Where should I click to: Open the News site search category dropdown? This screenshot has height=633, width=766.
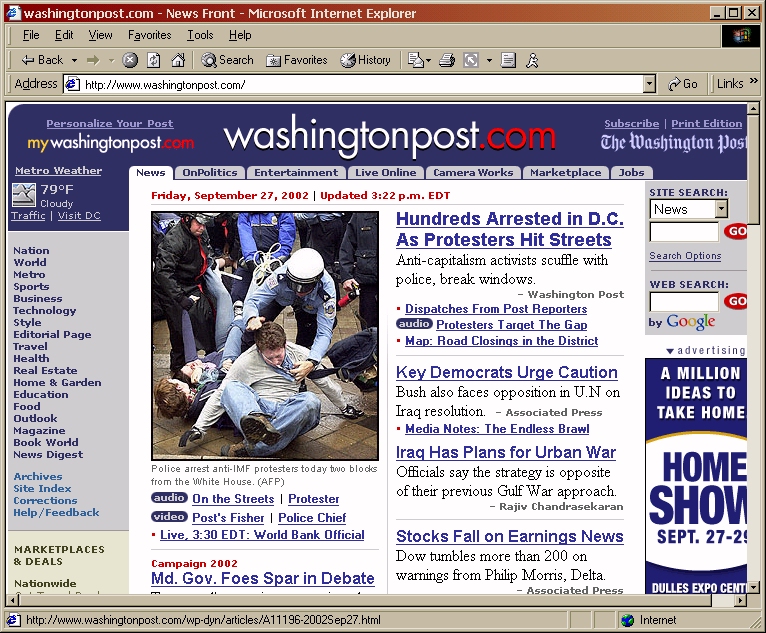click(x=721, y=209)
